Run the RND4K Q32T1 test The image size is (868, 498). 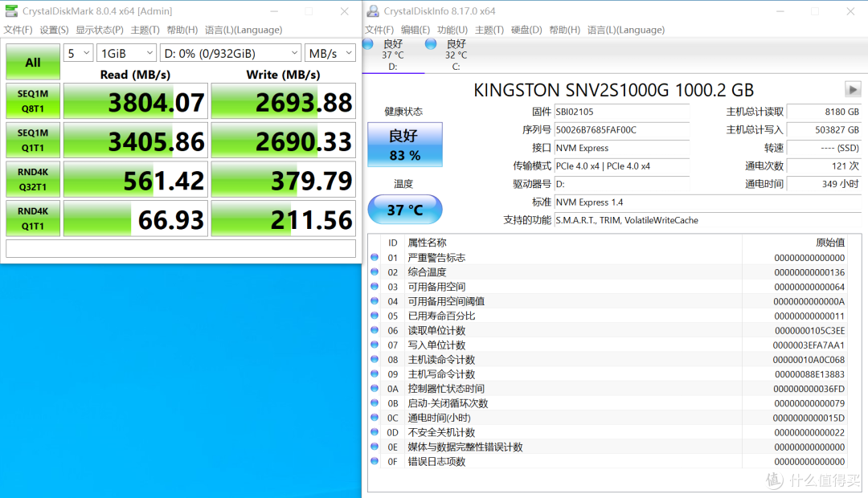(33, 179)
